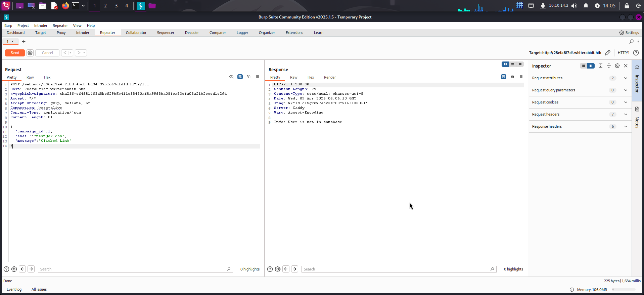
Task: Open Request search help icon
Action: coord(6,269)
